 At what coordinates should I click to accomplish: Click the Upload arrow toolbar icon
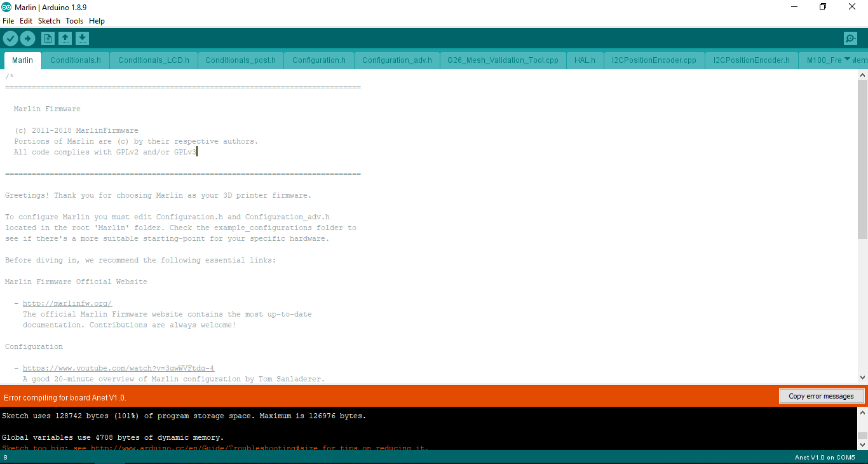(x=27, y=39)
